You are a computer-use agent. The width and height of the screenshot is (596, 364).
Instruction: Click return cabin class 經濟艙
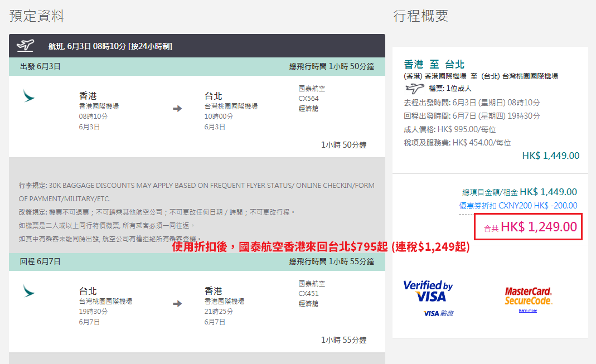308,304
